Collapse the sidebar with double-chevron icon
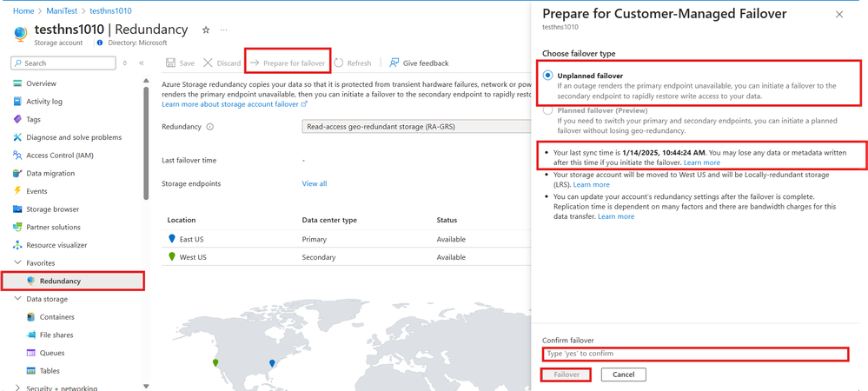868x391 pixels. [x=141, y=63]
